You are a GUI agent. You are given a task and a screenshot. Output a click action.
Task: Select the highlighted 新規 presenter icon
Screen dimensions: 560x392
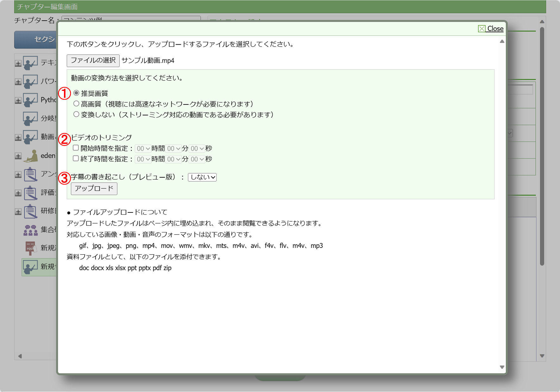30,267
